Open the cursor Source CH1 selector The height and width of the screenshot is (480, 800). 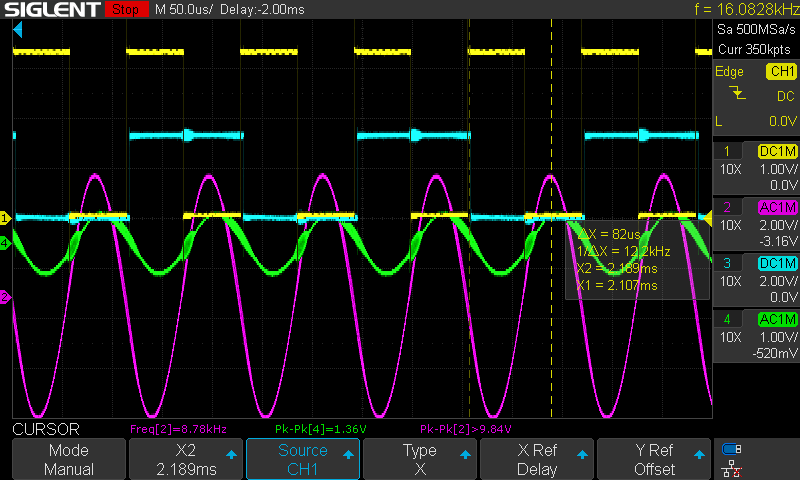pos(303,459)
